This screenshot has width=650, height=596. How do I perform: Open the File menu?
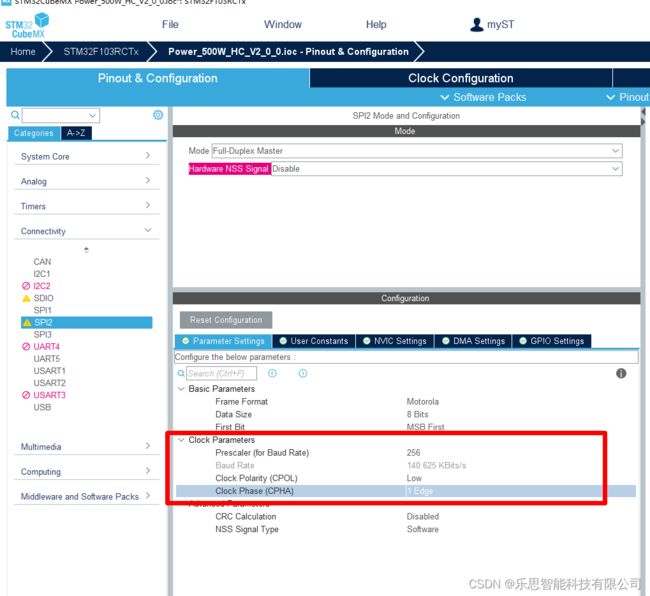pyautogui.click(x=170, y=24)
